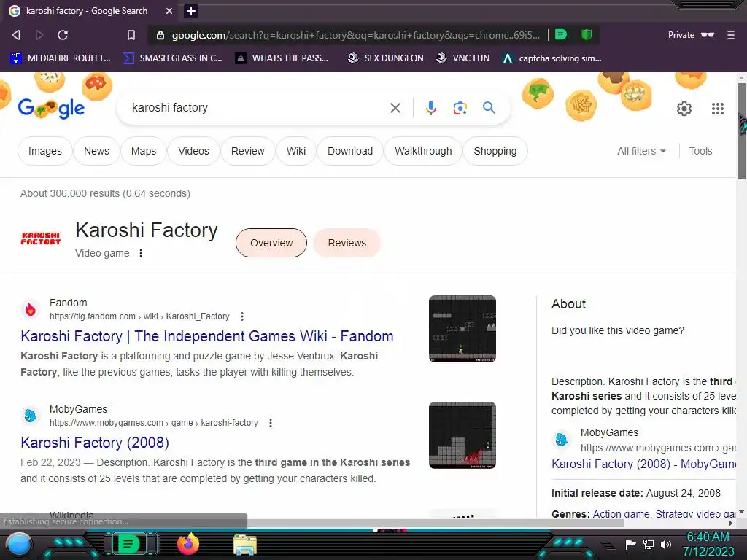Open Google Lens image search icon
This screenshot has width=747, height=560.
460,108
